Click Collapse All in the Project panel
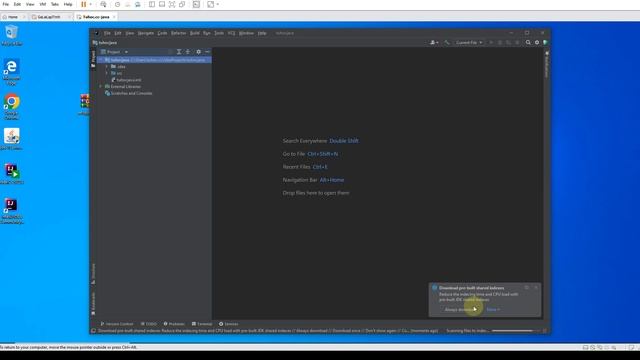640x360 pixels. (188, 52)
